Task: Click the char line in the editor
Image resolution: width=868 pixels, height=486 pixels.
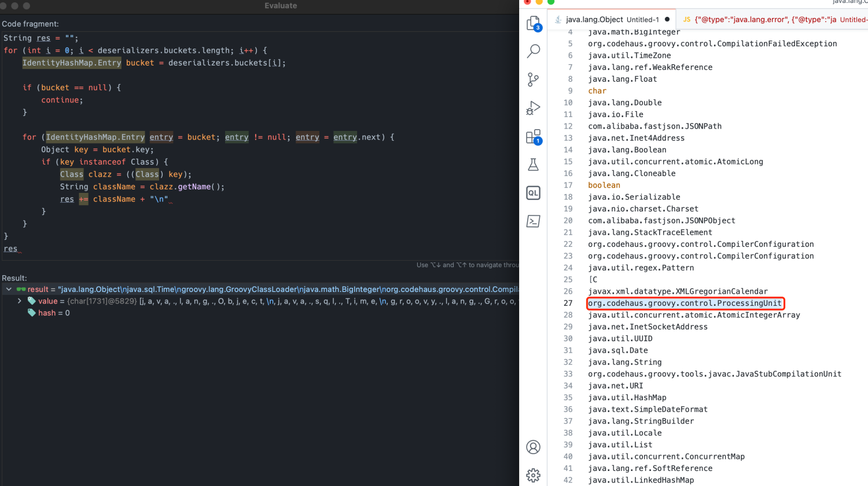Action: (597, 91)
